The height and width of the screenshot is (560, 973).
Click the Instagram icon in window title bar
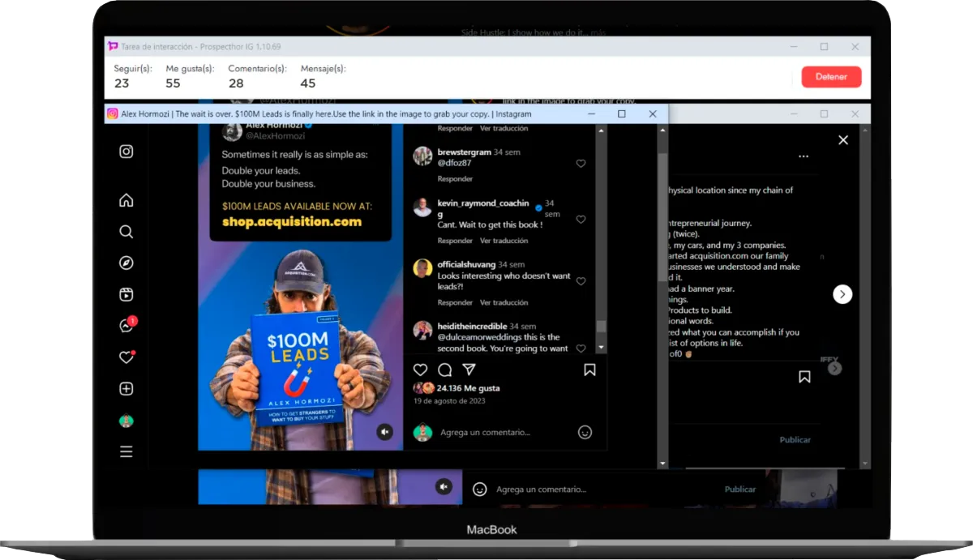[x=113, y=114]
